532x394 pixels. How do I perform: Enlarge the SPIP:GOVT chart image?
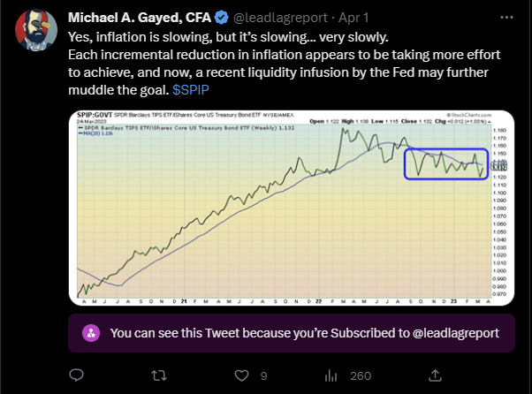click(292, 208)
